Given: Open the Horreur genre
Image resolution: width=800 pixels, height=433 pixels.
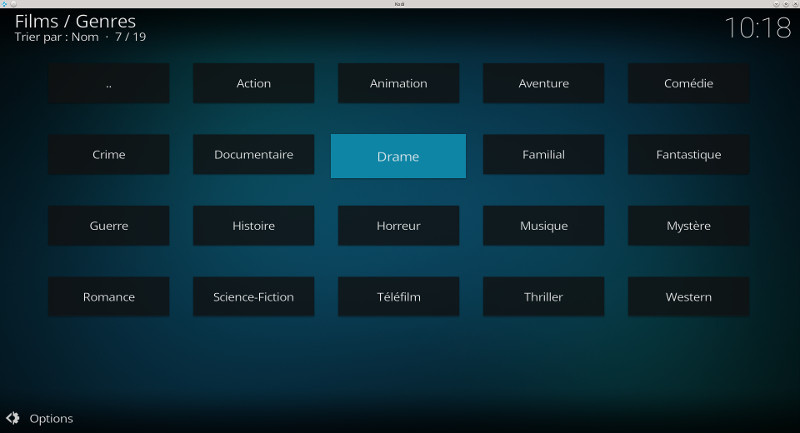Looking at the screenshot, I should coord(398,226).
